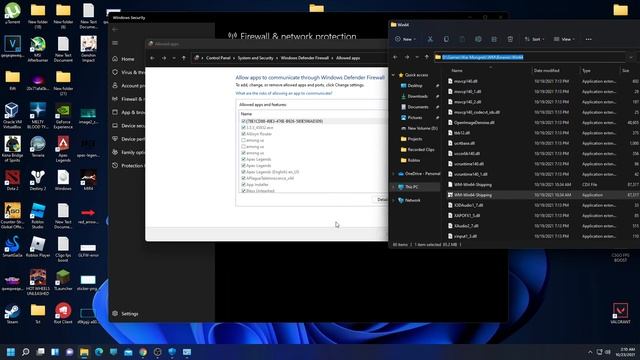This screenshot has height=360, width=640.
Task: Click the Copy icon in File Explorer toolbar
Action: tap(446, 39)
